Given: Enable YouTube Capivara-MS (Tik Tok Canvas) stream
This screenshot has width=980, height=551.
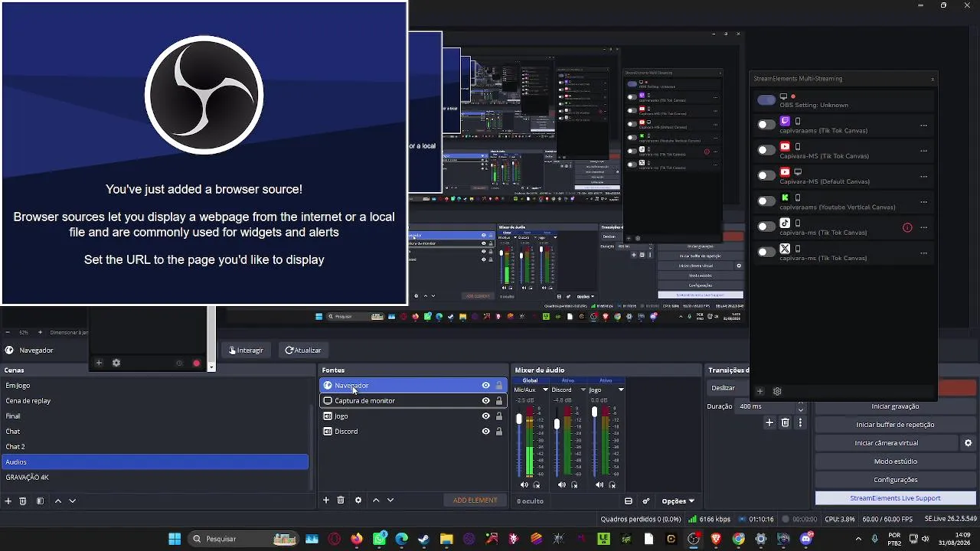Looking at the screenshot, I should pos(766,151).
